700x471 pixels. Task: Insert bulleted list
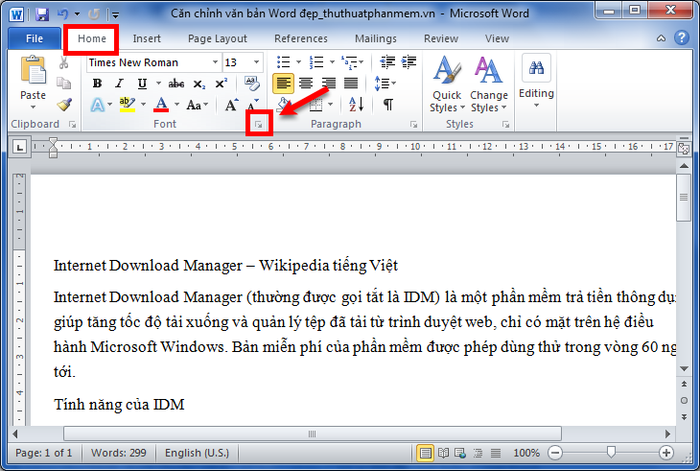pyautogui.click(x=283, y=62)
